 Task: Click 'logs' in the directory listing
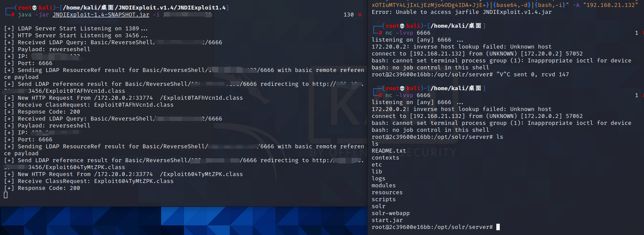[379, 179]
